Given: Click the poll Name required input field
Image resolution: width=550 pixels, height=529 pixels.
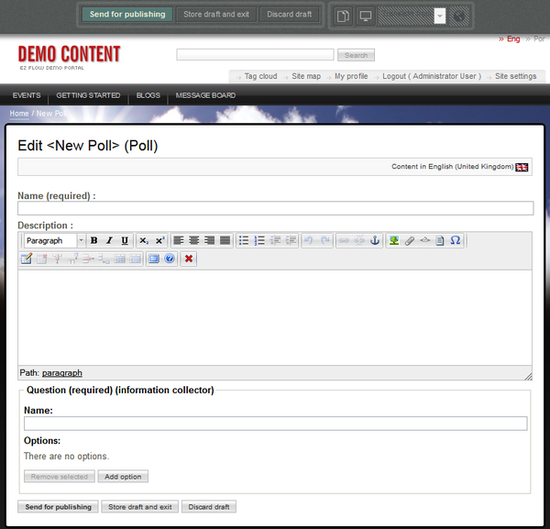Looking at the screenshot, I should [x=275, y=208].
